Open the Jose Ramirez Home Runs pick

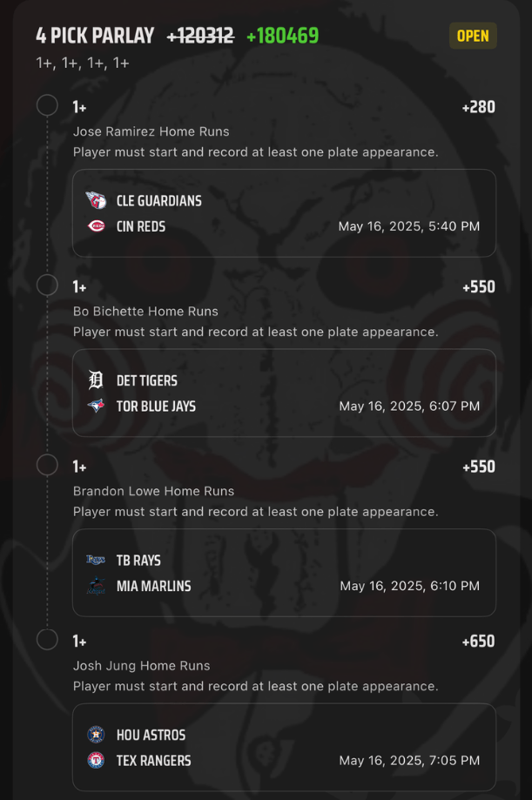152,131
